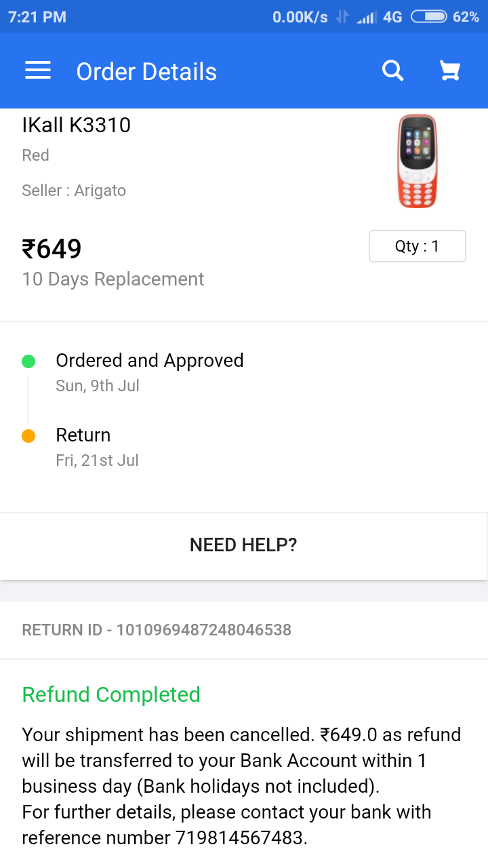
Task: Tap the Order Details header title
Action: pos(146,72)
